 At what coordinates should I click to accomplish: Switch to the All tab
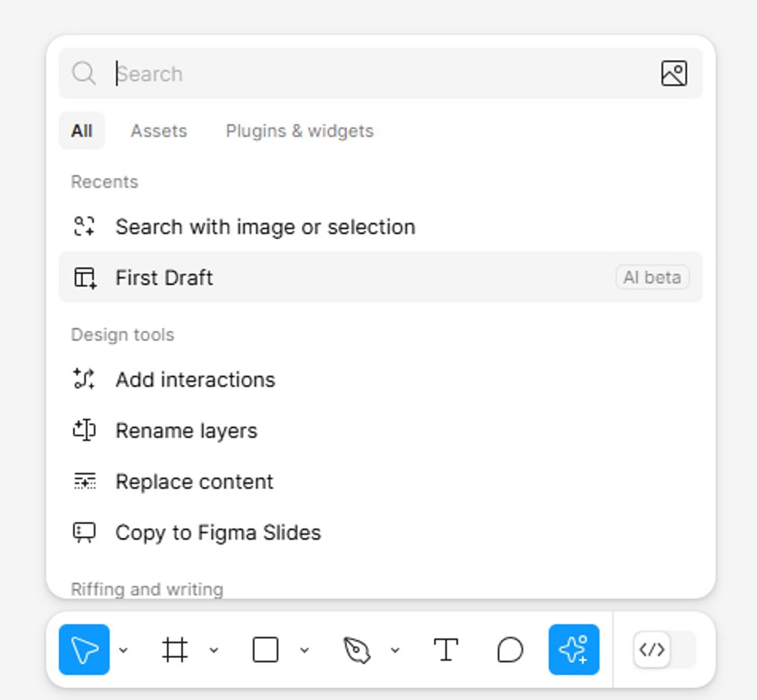point(82,131)
